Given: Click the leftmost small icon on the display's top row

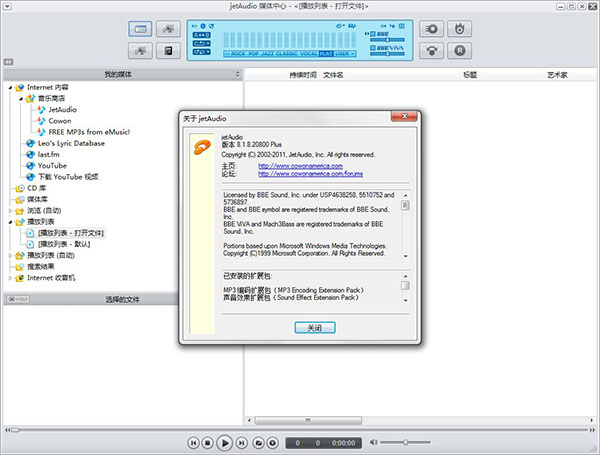Looking at the screenshot, I should click(x=194, y=26).
